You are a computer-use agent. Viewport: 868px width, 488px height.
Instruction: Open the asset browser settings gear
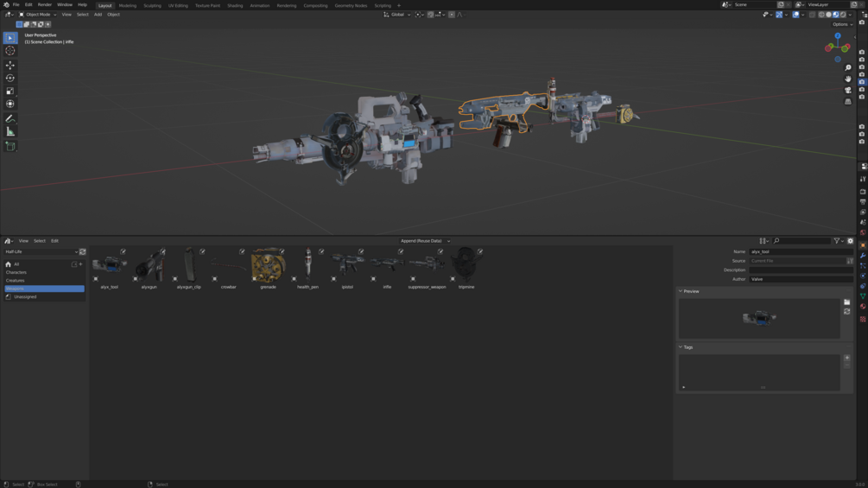pyautogui.click(x=851, y=241)
